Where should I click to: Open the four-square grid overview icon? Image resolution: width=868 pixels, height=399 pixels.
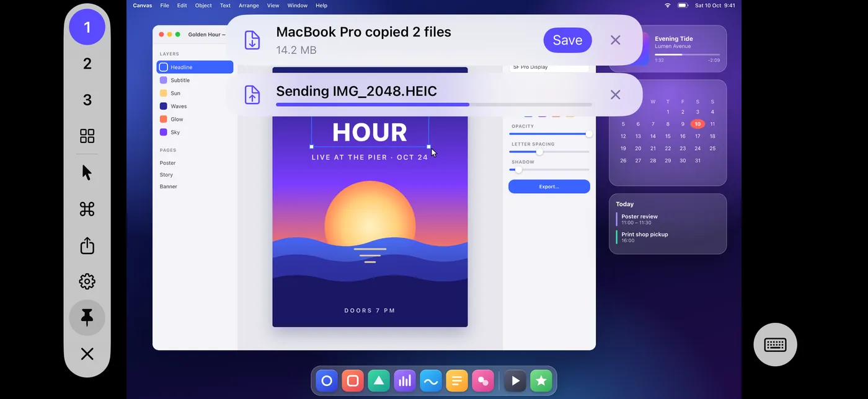[x=87, y=136]
